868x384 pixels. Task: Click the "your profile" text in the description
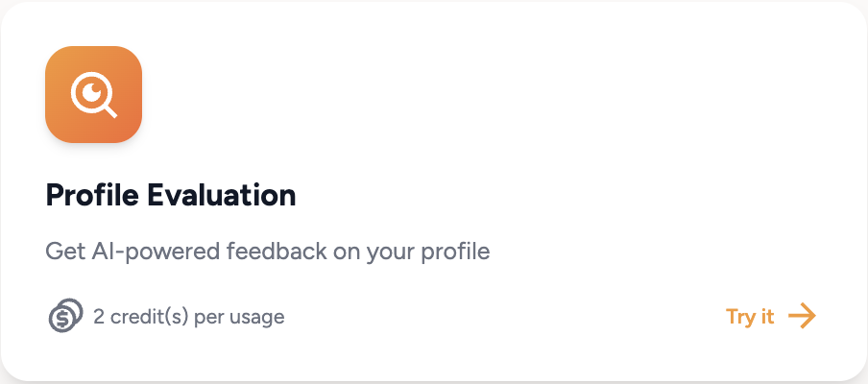click(x=430, y=252)
